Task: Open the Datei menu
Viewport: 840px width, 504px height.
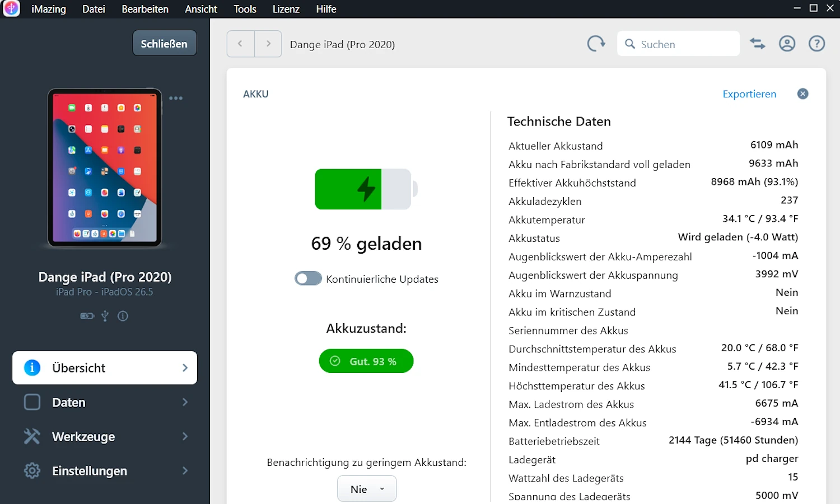Action: coord(94,9)
